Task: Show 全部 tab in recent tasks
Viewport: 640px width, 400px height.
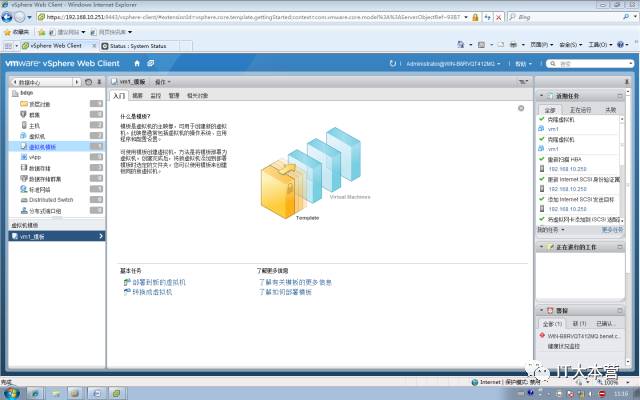Action: [550, 110]
